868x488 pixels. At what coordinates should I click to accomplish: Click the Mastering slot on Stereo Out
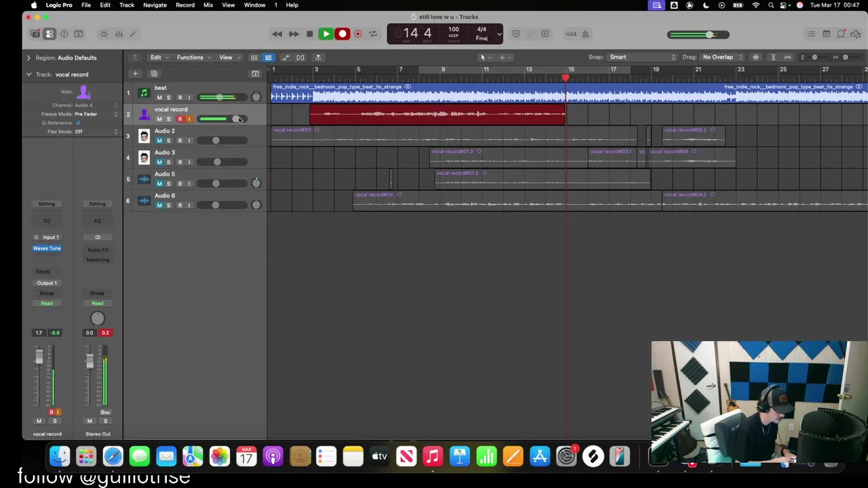[98, 260]
